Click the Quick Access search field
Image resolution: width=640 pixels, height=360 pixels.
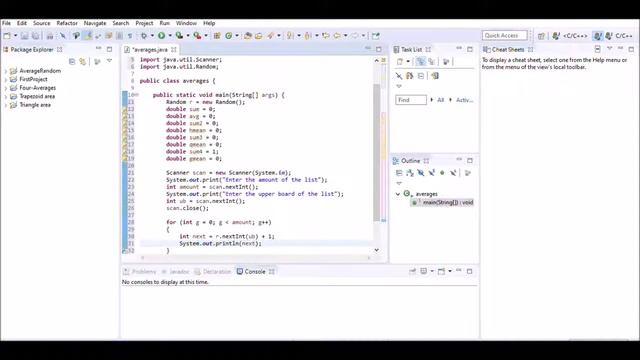(x=504, y=36)
